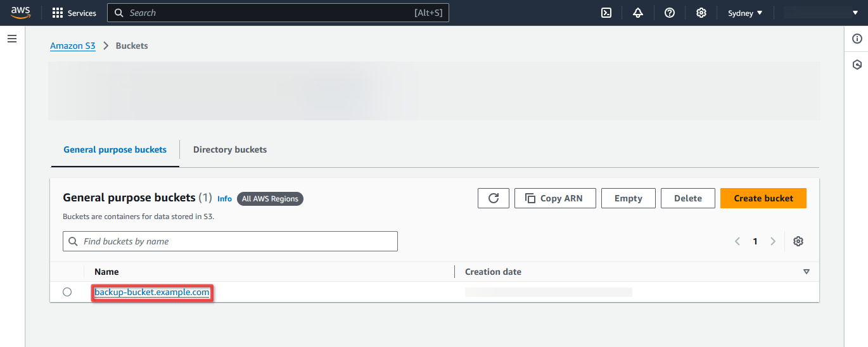
Task: Click the Delete button
Action: click(x=688, y=198)
